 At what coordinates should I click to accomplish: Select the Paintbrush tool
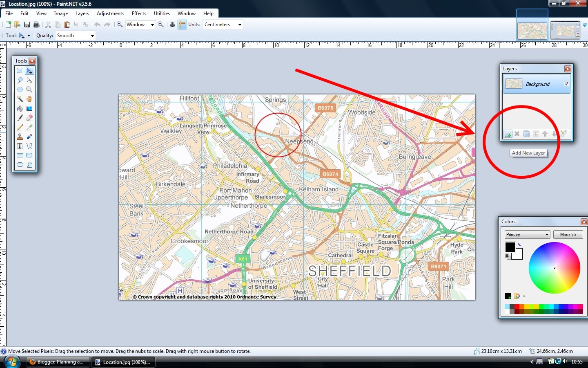coord(20,118)
